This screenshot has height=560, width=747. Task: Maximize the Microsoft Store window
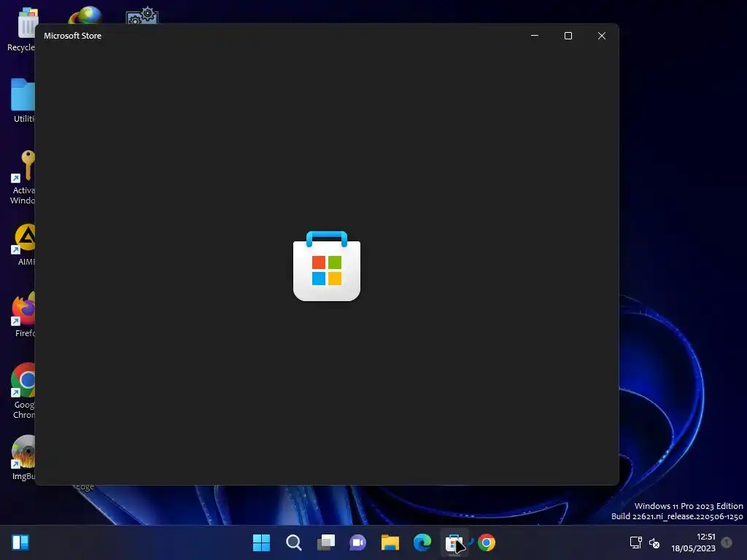point(568,36)
